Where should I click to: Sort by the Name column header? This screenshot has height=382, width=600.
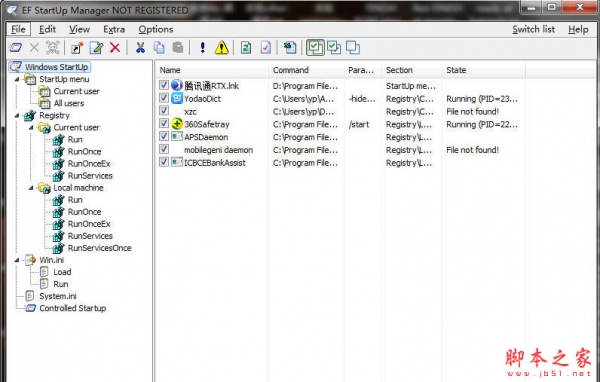click(212, 70)
